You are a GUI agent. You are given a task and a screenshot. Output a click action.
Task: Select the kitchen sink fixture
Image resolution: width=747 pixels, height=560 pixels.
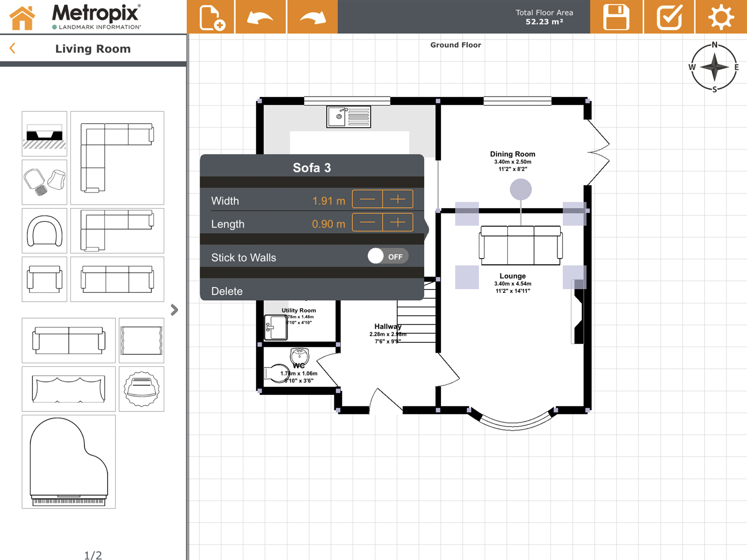coord(348,117)
